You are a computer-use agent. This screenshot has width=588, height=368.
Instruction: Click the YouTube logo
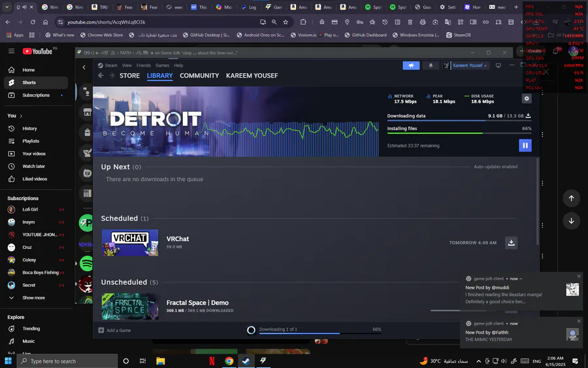[37, 51]
